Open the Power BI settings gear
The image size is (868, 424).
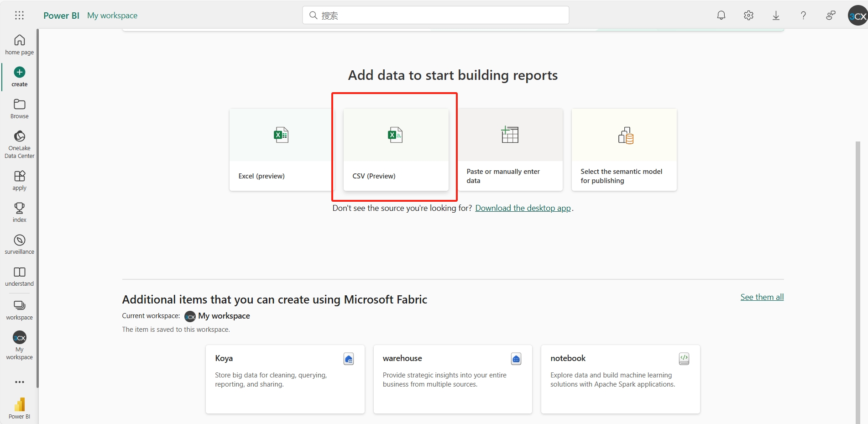748,15
